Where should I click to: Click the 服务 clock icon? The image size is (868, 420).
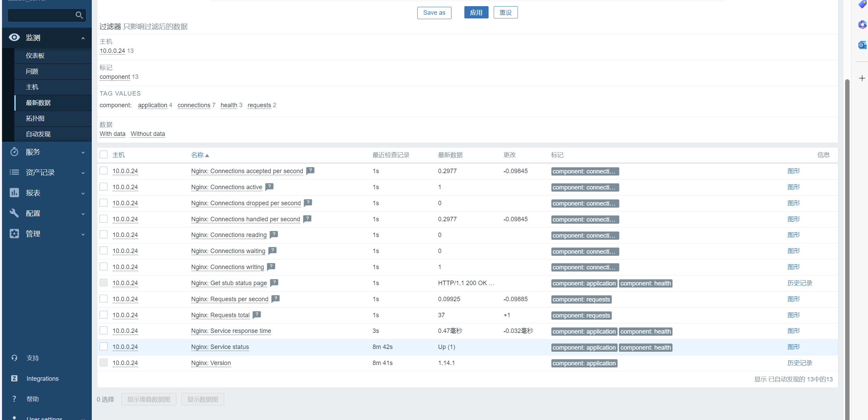[x=14, y=152]
